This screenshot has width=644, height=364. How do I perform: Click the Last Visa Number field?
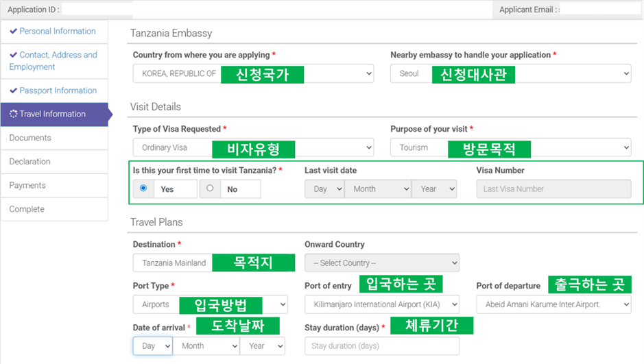pyautogui.click(x=553, y=189)
